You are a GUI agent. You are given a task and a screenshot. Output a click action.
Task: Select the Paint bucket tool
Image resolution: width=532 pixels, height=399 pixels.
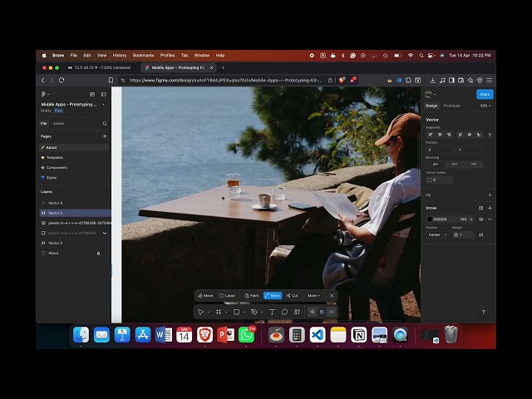[251, 296]
